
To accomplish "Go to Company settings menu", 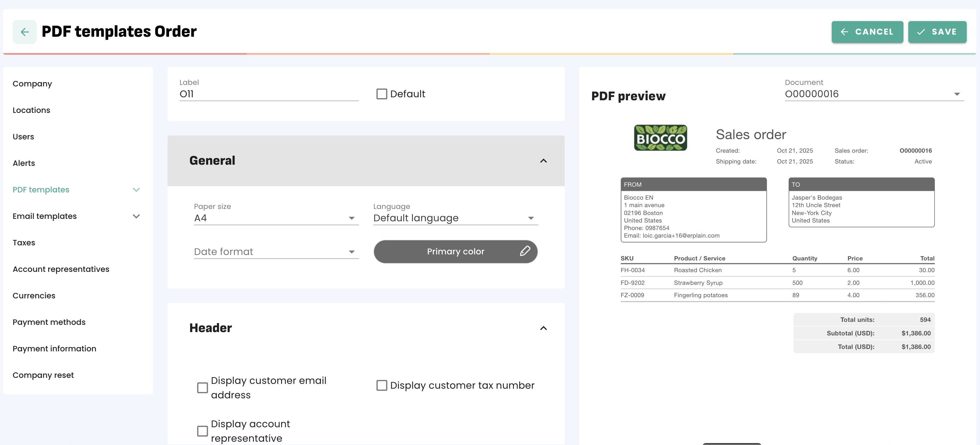I will pos(32,84).
